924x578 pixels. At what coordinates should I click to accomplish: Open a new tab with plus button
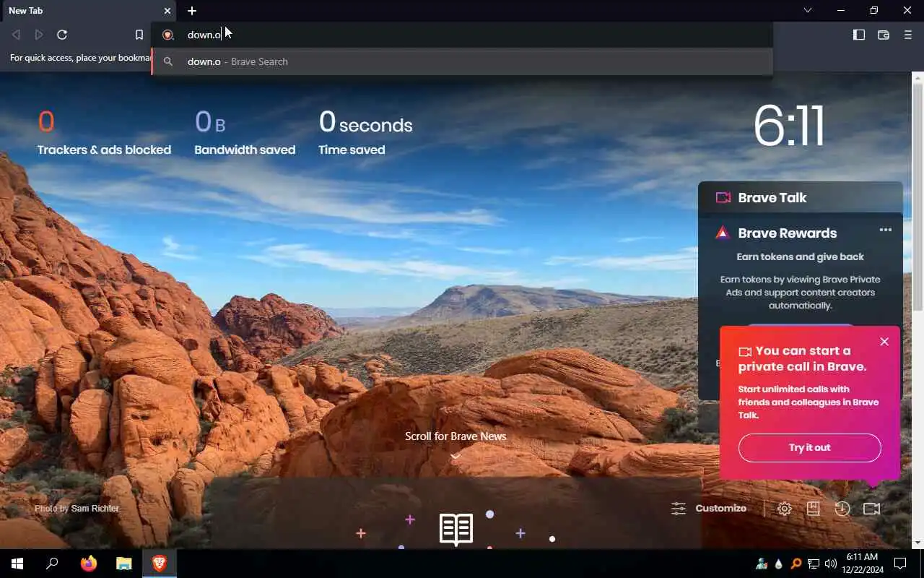[192, 11]
